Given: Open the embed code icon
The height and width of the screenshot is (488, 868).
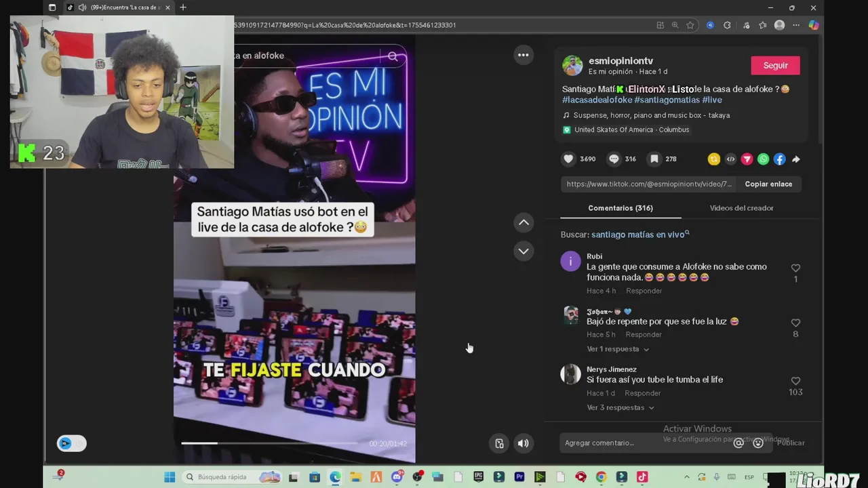Looking at the screenshot, I should click(x=730, y=159).
